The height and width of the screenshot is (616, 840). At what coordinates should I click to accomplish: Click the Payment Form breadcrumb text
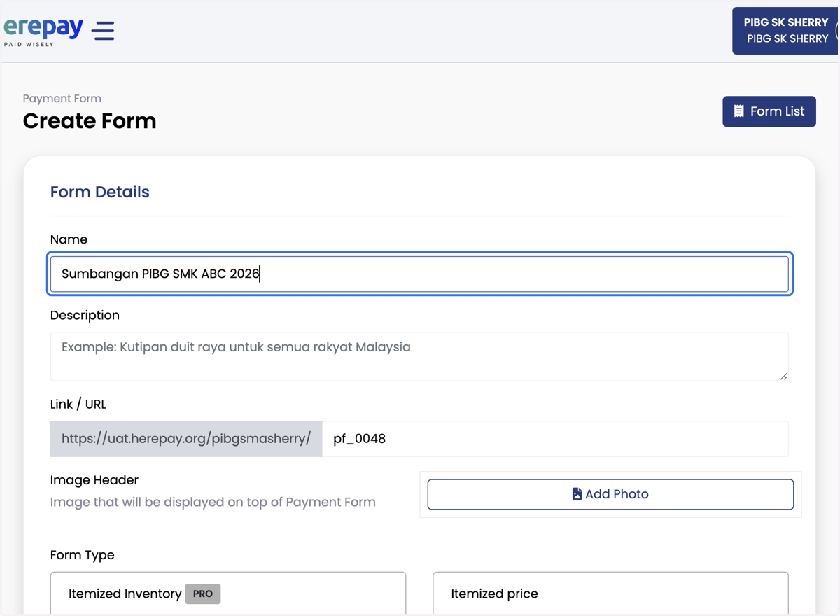click(x=62, y=99)
